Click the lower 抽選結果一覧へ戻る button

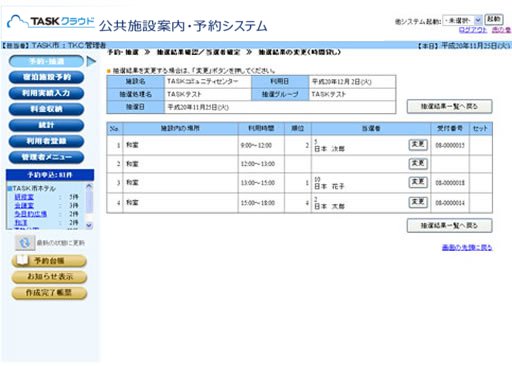[449, 226]
